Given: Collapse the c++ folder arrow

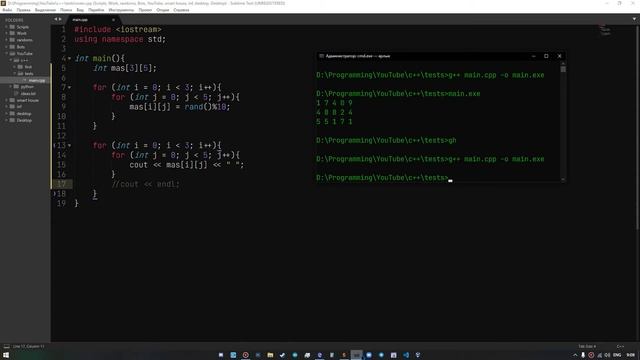Looking at the screenshot, I should (11, 60).
